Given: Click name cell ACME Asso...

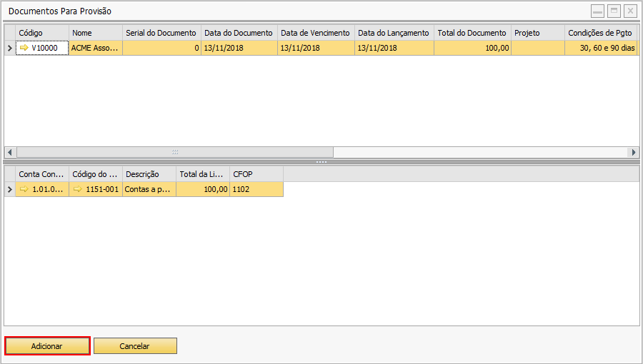Looking at the screenshot, I should (x=96, y=48).
